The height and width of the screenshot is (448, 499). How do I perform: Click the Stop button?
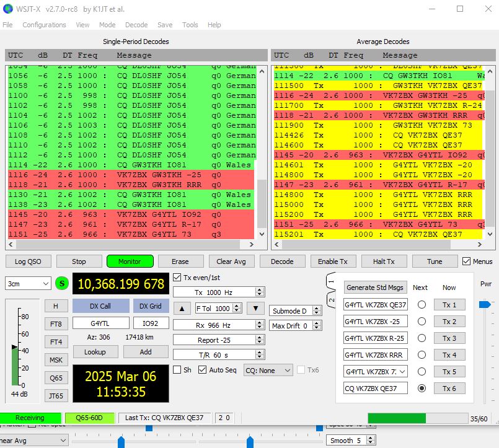[x=79, y=261]
